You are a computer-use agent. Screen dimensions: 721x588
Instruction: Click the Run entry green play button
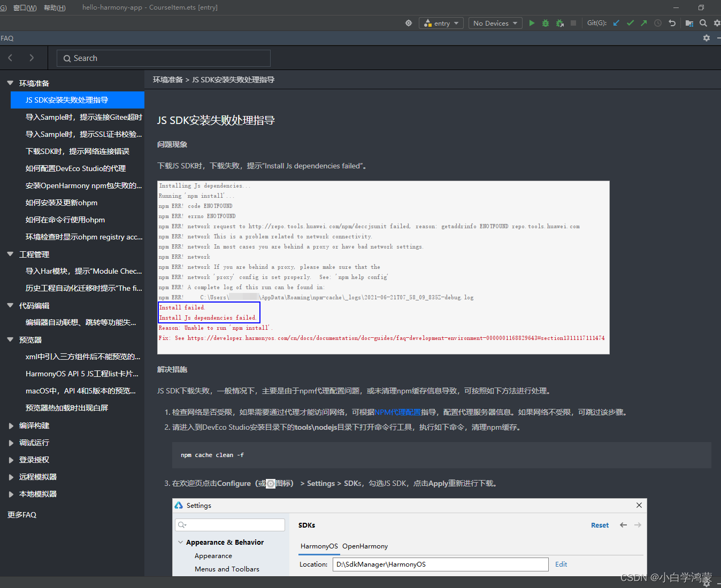tap(532, 23)
